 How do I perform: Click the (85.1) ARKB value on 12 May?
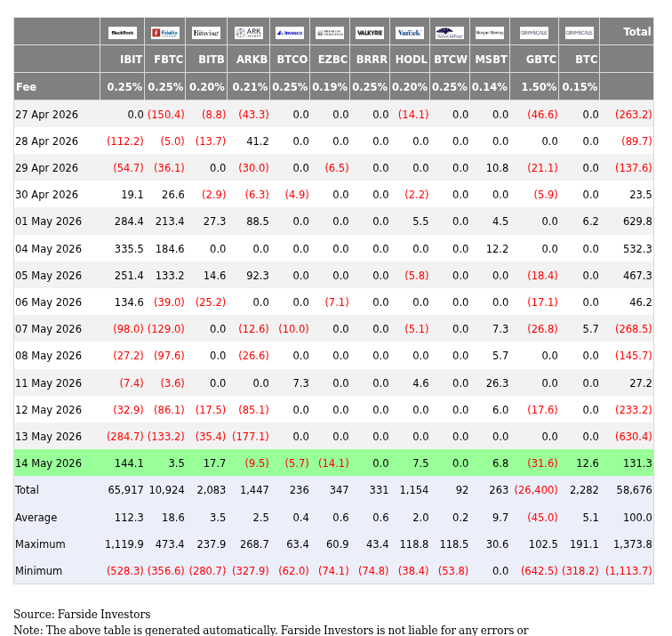pos(253,409)
